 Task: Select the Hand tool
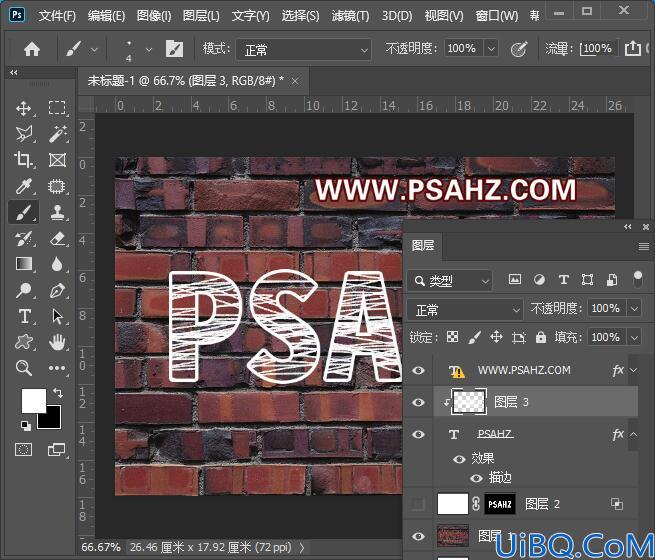57,342
